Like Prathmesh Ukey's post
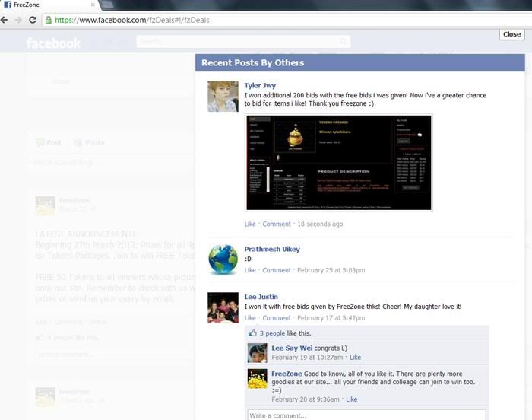Viewport: 532px width, 420px height. point(250,270)
